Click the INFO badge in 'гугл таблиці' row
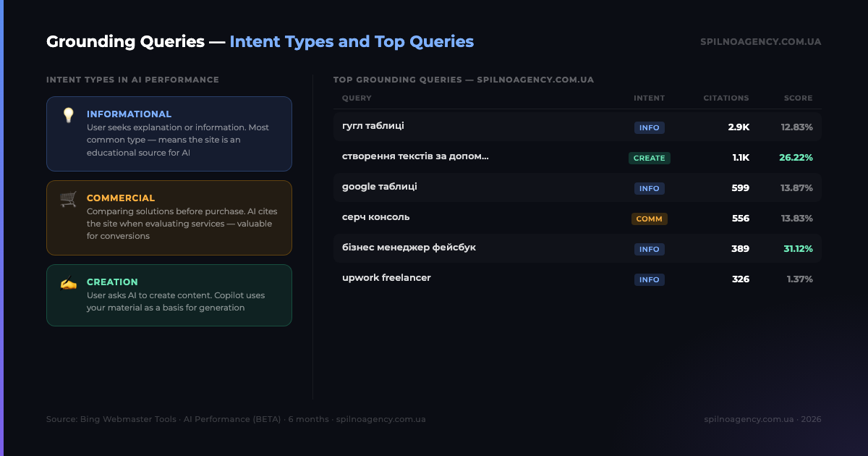This screenshot has height=456, width=868. [x=650, y=127]
